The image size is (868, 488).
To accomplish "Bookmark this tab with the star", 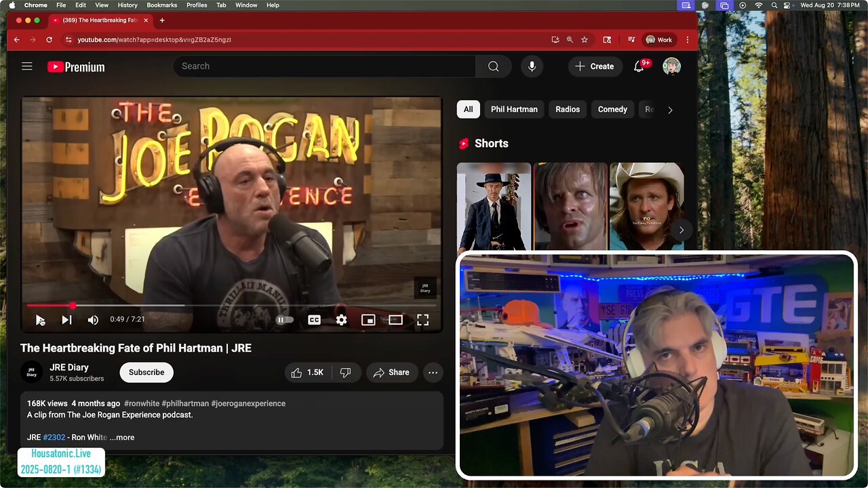I will pyautogui.click(x=585, y=40).
